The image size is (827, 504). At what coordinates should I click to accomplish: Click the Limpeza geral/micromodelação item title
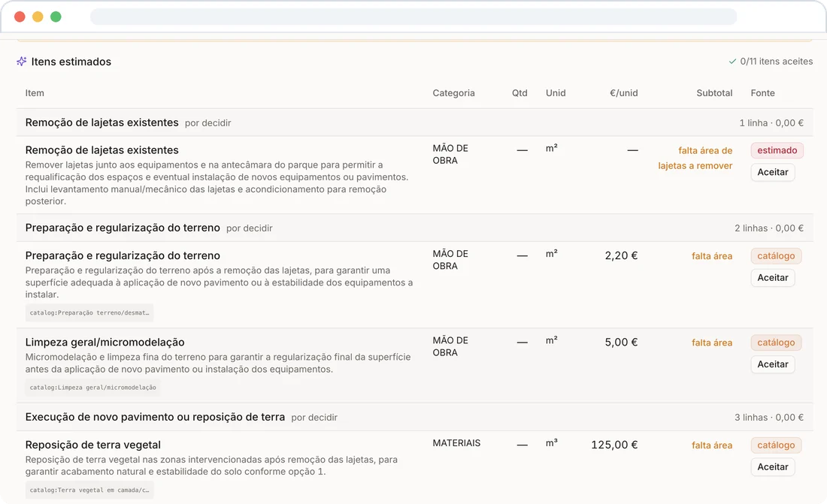[105, 343]
